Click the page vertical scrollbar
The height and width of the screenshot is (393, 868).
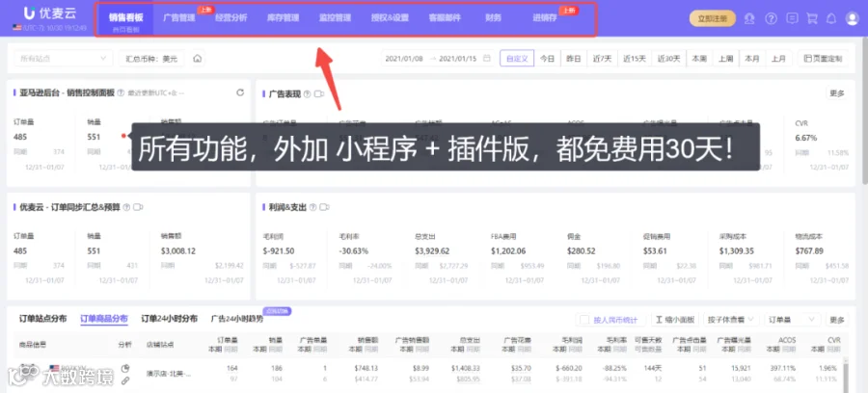[x=864, y=111]
